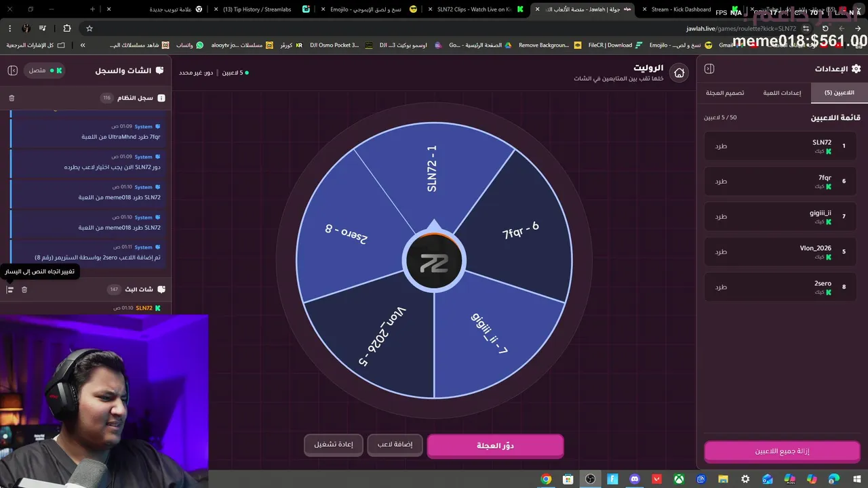868x488 pixels.
Task: Click إزالة جميع اللاعبين to remove all
Action: [782, 451]
